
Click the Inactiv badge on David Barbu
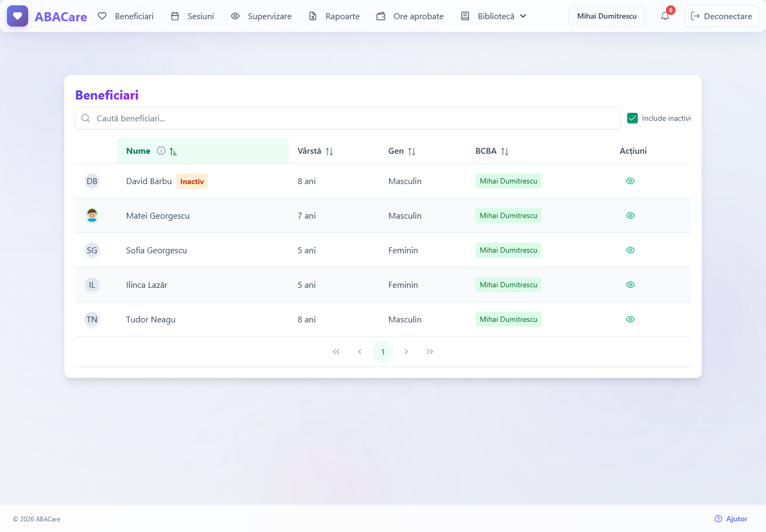tap(192, 181)
